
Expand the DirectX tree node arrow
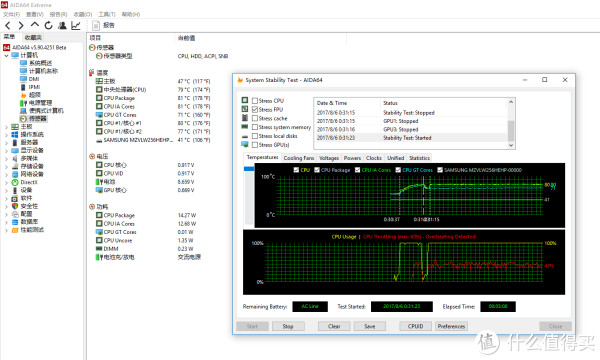tap(6, 182)
